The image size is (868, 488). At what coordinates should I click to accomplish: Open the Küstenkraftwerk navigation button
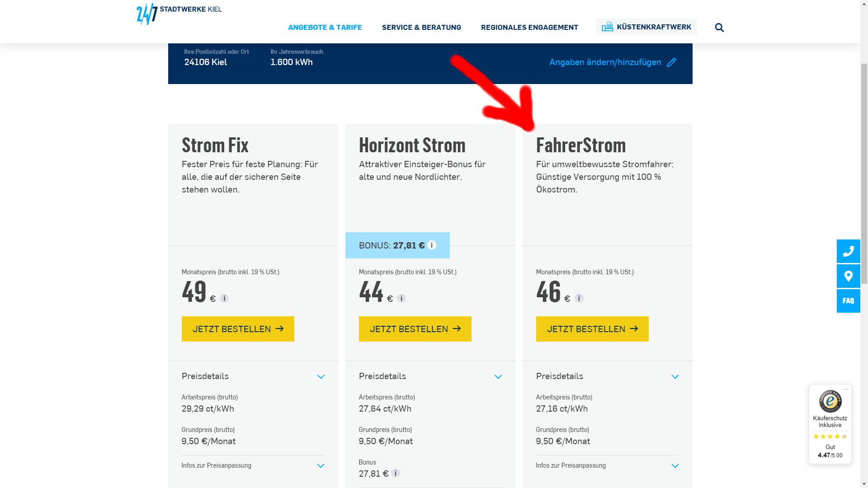646,27
